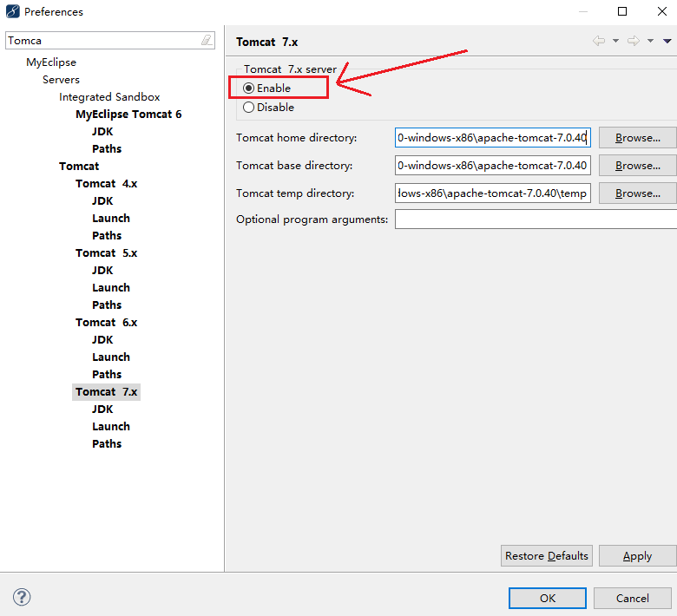This screenshot has height=616, width=677.
Task: Select Paths under Tomcat 5.x
Action: tap(107, 305)
